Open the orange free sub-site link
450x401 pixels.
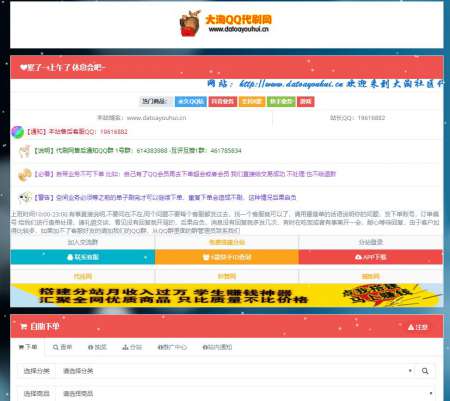click(x=227, y=242)
